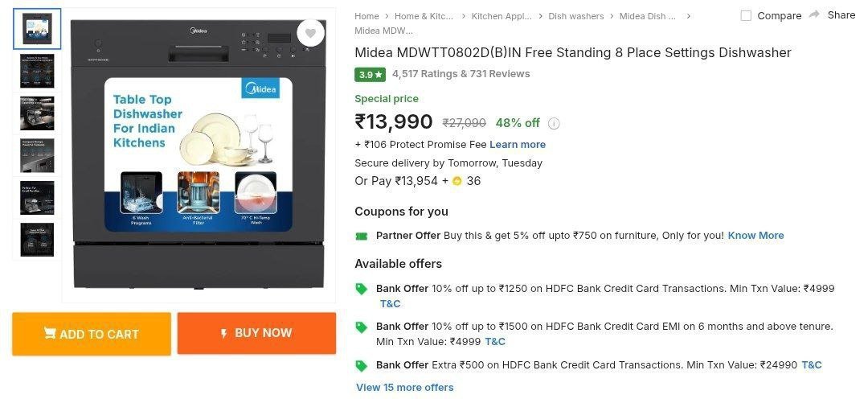Go to Dish washers breadcrumb
This screenshot has height=399, width=868.
pyautogui.click(x=576, y=16)
